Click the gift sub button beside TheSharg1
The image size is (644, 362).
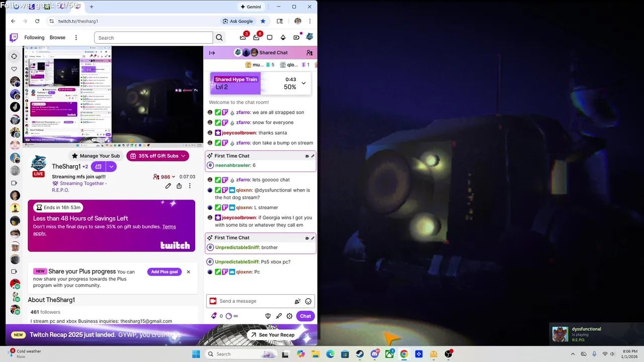99,166
